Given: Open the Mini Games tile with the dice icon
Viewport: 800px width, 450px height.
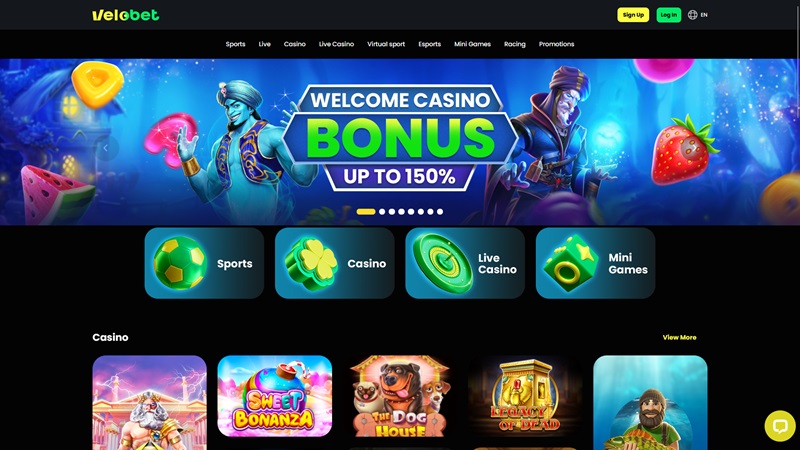Looking at the screenshot, I should point(595,263).
